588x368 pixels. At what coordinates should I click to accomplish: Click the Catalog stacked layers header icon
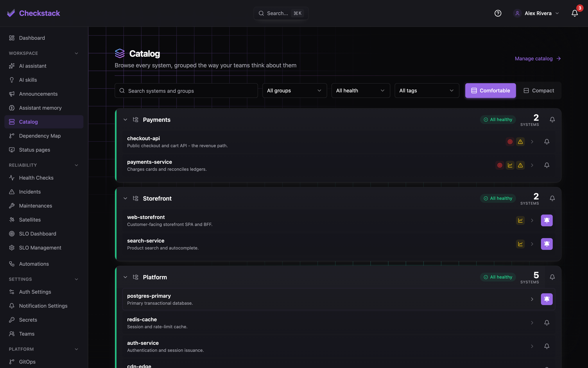120,54
